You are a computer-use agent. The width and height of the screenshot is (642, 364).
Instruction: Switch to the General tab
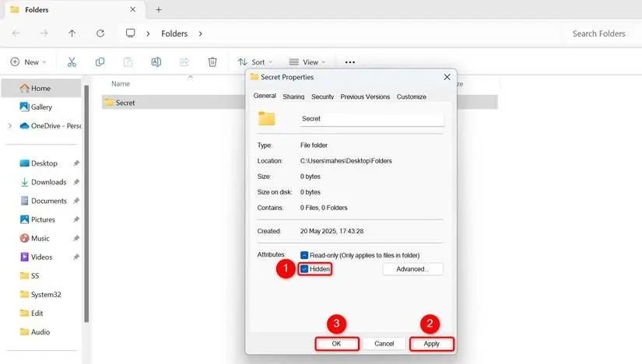(x=265, y=96)
